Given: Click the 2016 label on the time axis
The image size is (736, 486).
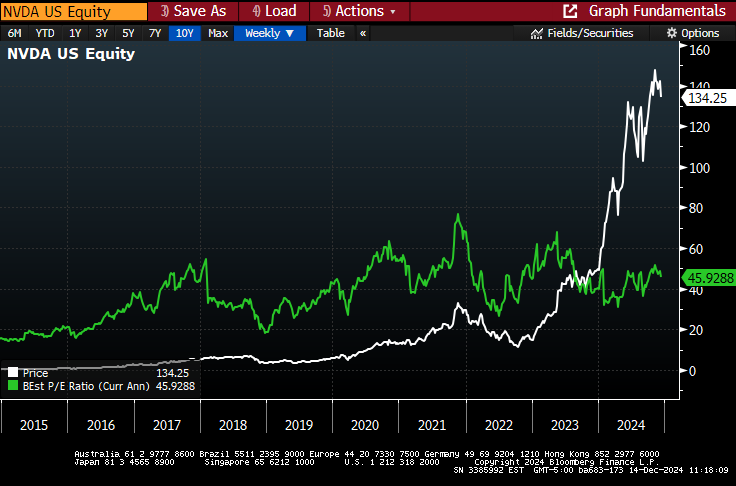Looking at the screenshot, I should 101,425.
